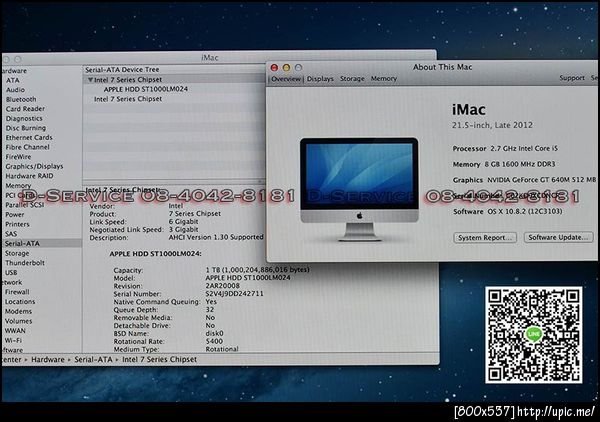Select ATA in System Report sidebar
The height and width of the screenshot is (422, 600).
click(x=13, y=80)
